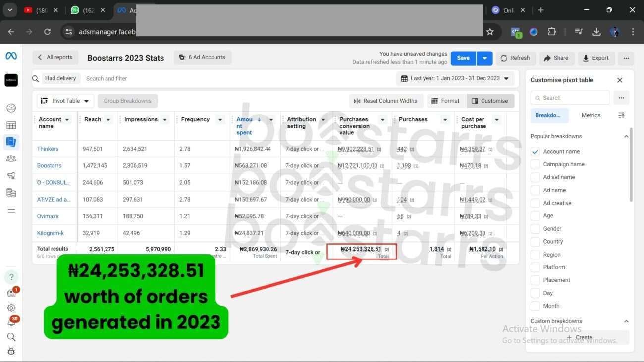Click the bug report icon
This screenshot has height=362, width=644.
(11, 352)
